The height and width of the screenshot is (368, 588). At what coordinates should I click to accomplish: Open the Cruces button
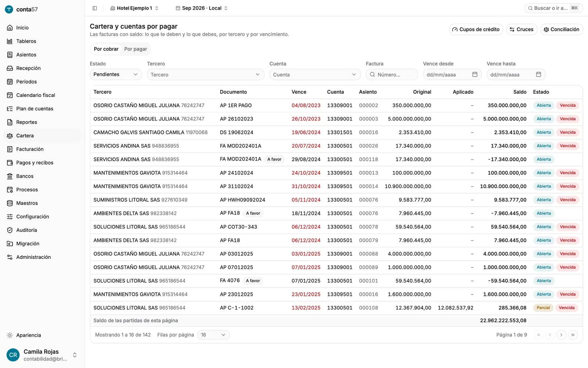coord(521,29)
